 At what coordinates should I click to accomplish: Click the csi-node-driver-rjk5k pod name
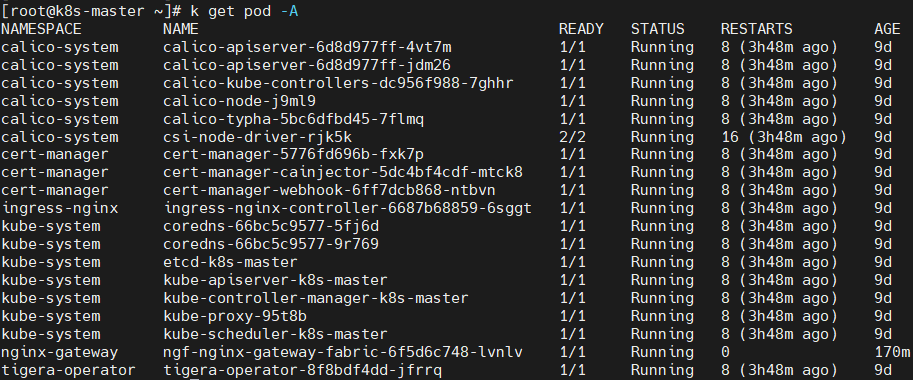pyautogui.click(x=257, y=137)
